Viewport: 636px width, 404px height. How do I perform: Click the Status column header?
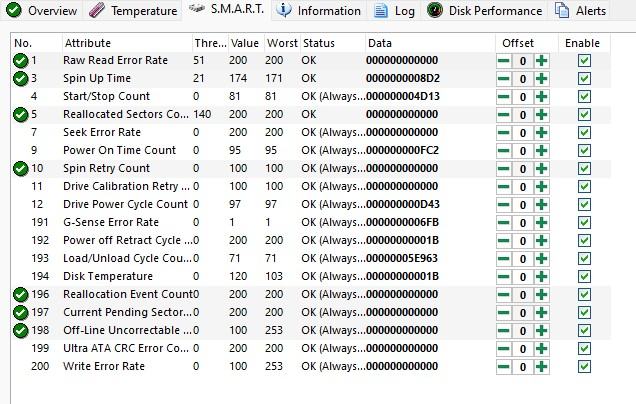[x=333, y=43]
